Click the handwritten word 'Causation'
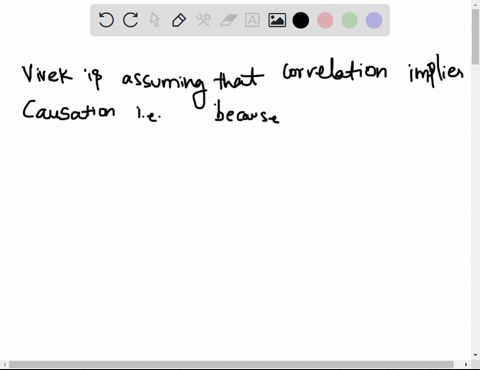 69,110
